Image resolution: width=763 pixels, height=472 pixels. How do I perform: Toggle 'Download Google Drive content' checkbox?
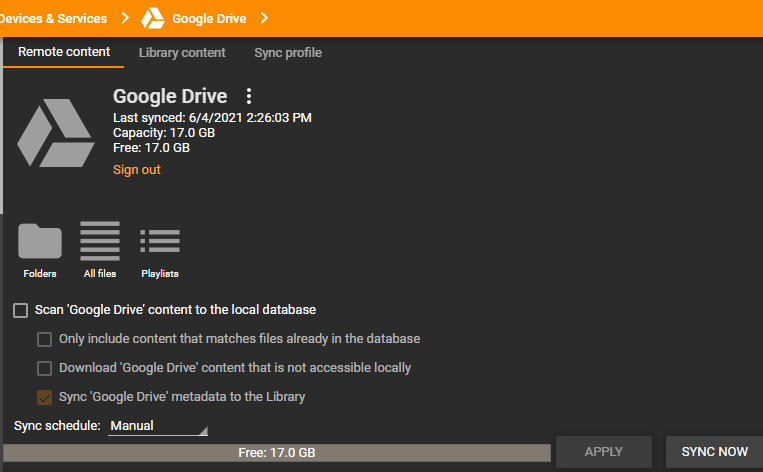pyautogui.click(x=45, y=368)
